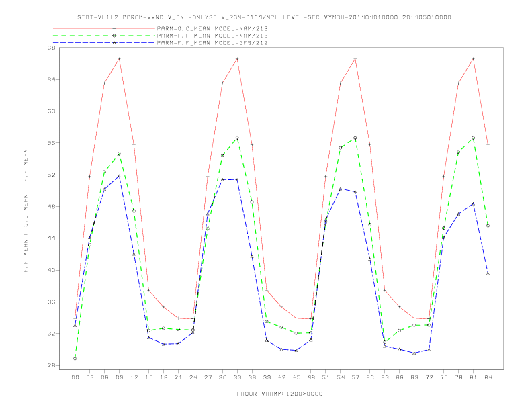Click x-axis tick label 69
Viewport: 532px width, 411px height.
414,377
